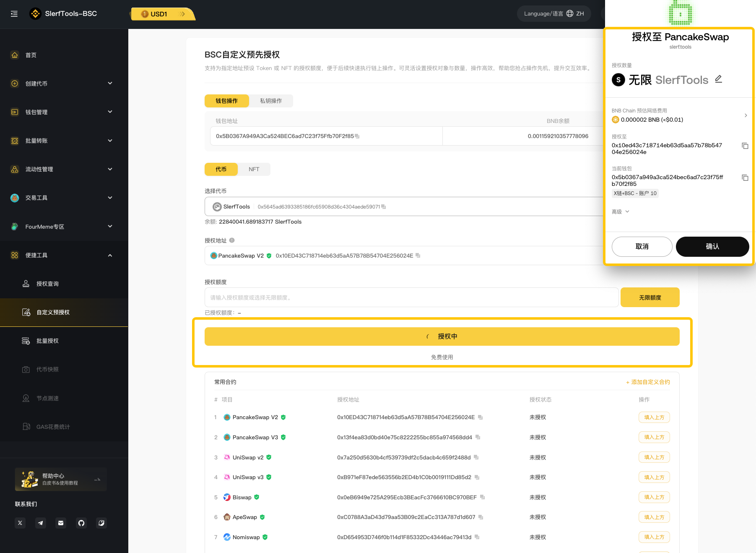756x553 pixels.
Task: Click the 无限额度 unlimited amount button
Action: pyautogui.click(x=649, y=297)
